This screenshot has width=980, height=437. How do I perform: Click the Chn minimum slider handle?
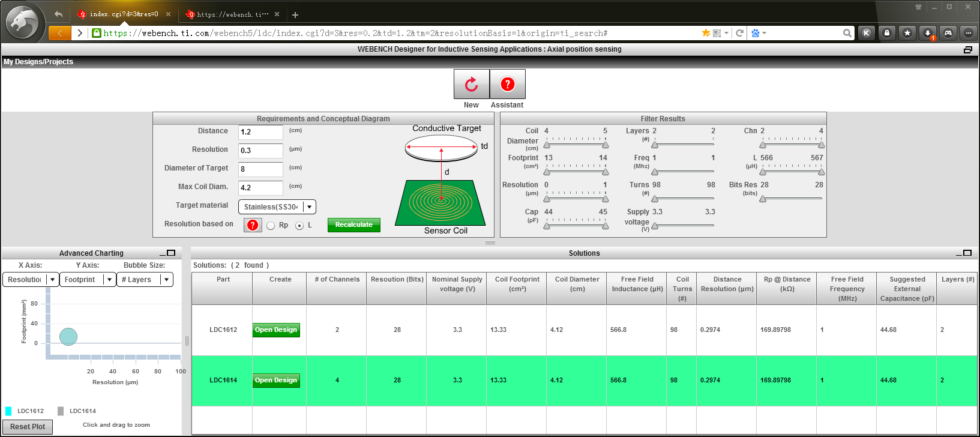coord(763,144)
